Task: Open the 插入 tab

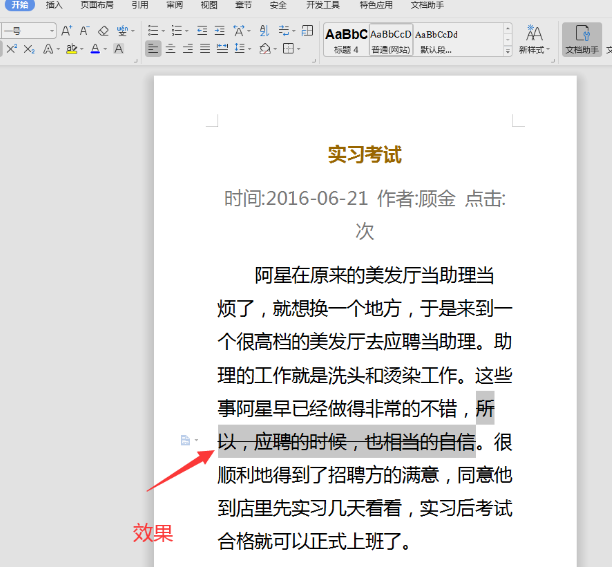Action: (54, 5)
